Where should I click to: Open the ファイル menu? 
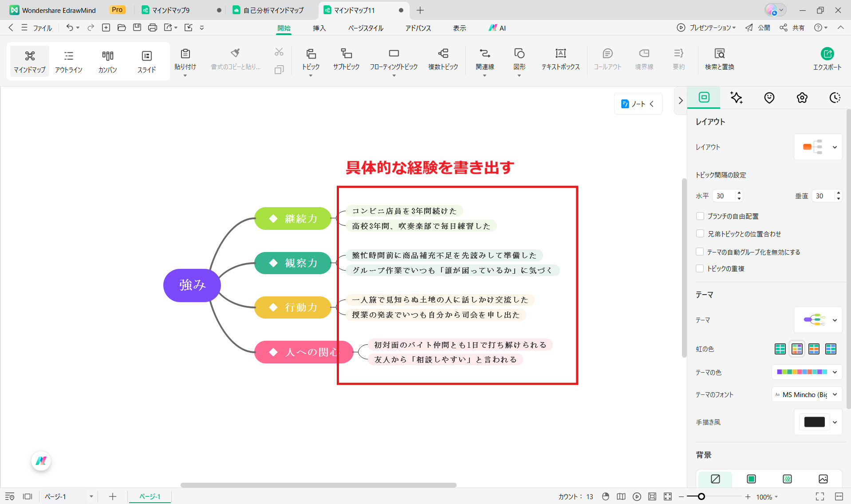click(x=42, y=28)
